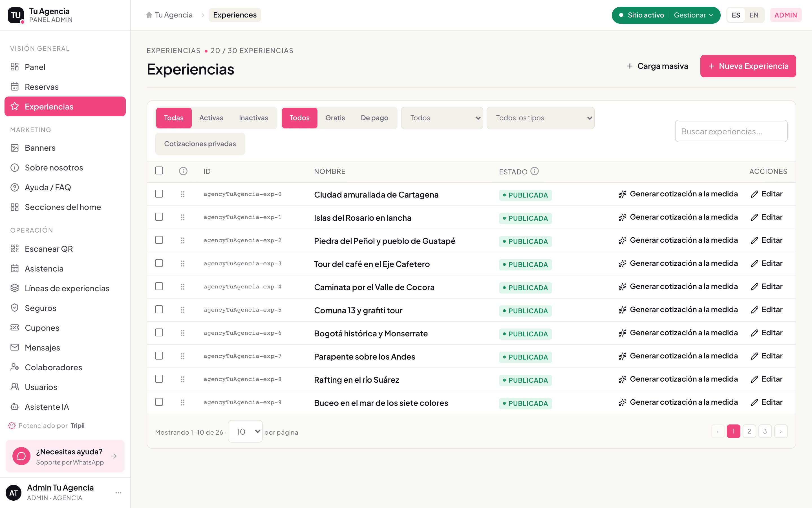
Task: Click drag handle for Islas del Rosario row
Action: point(182,217)
